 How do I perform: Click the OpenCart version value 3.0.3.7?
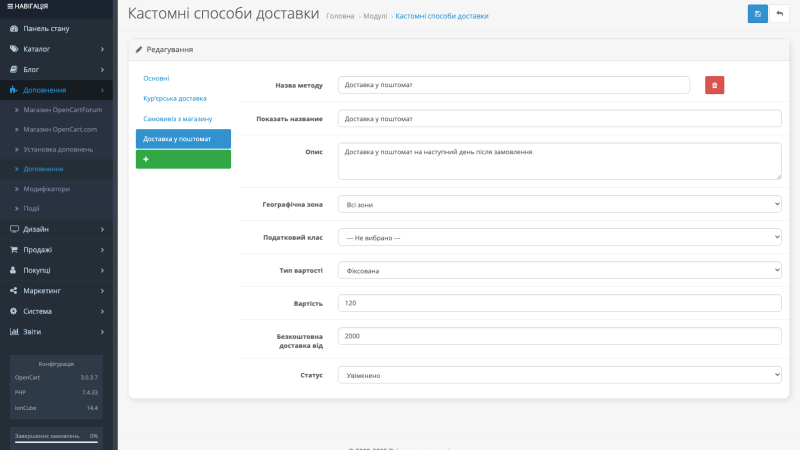tap(89, 378)
